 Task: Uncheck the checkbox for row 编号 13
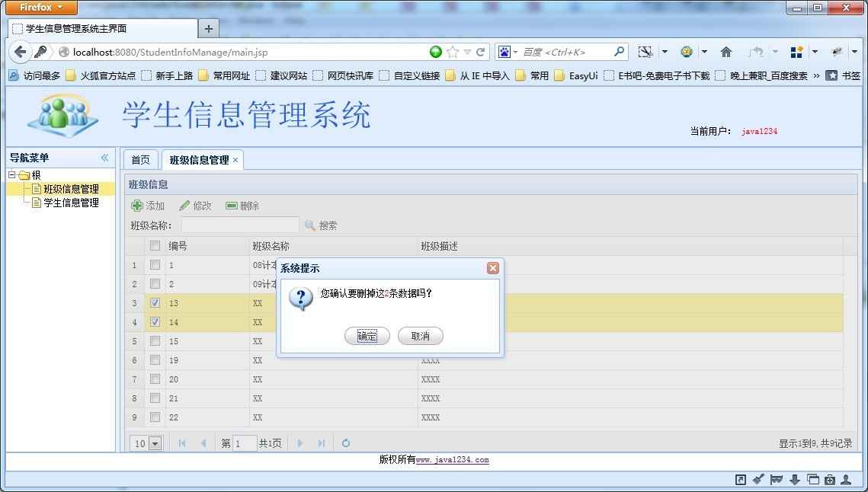155,302
